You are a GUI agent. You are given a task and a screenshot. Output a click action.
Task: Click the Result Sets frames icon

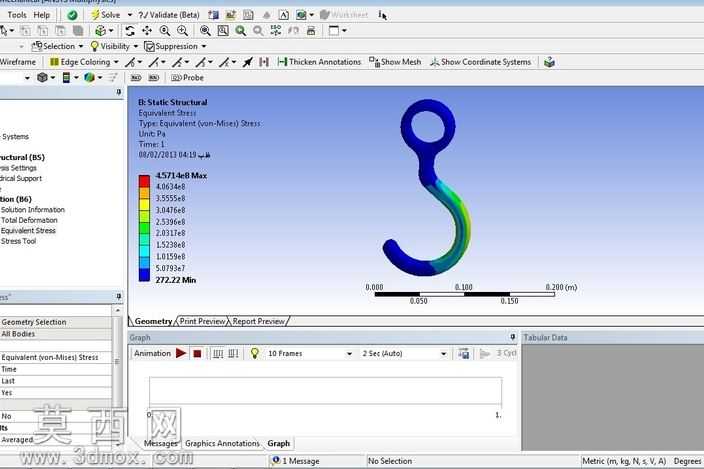coord(233,354)
